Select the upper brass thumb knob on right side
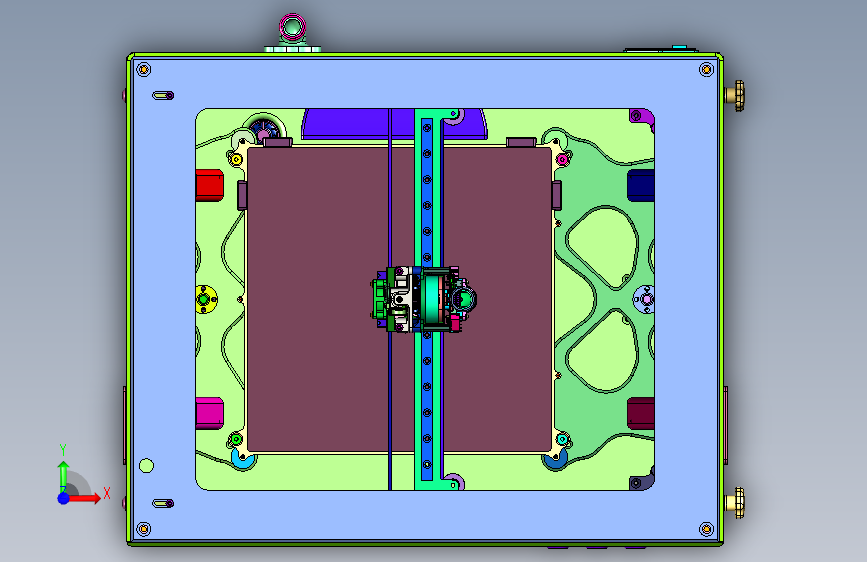The height and width of the screenshot is (562, 867). pyautogui.click(x=736, y=95)
